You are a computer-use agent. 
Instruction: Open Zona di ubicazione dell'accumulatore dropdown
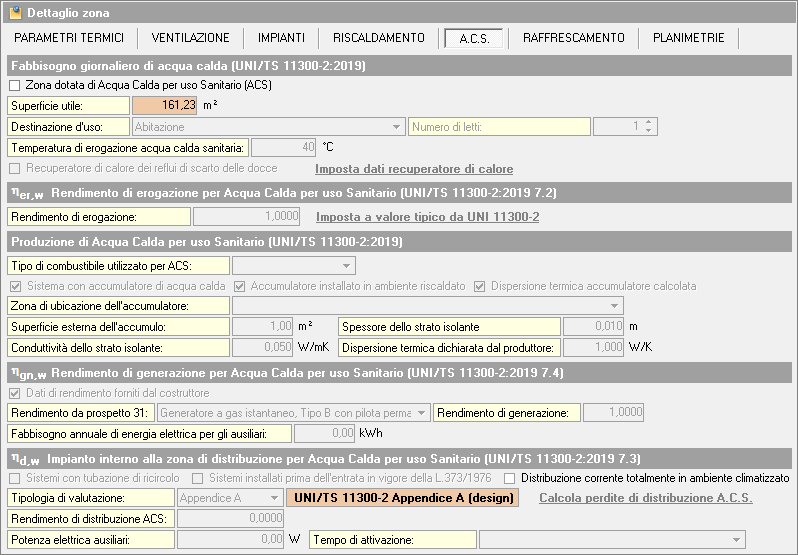click(427, 305)
